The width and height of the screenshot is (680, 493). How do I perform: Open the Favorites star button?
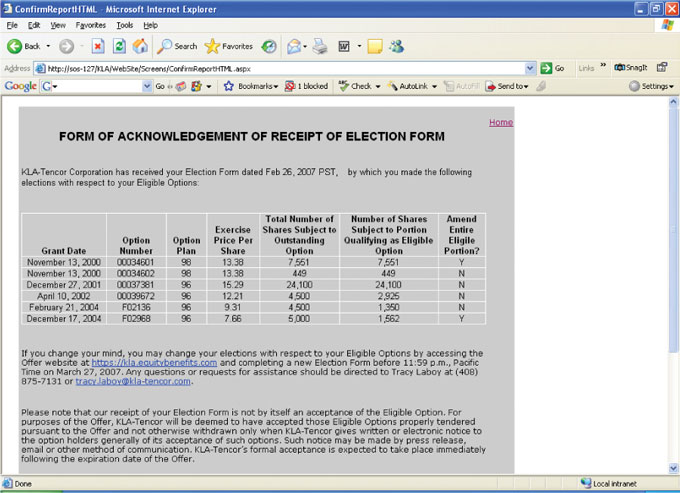229,46
